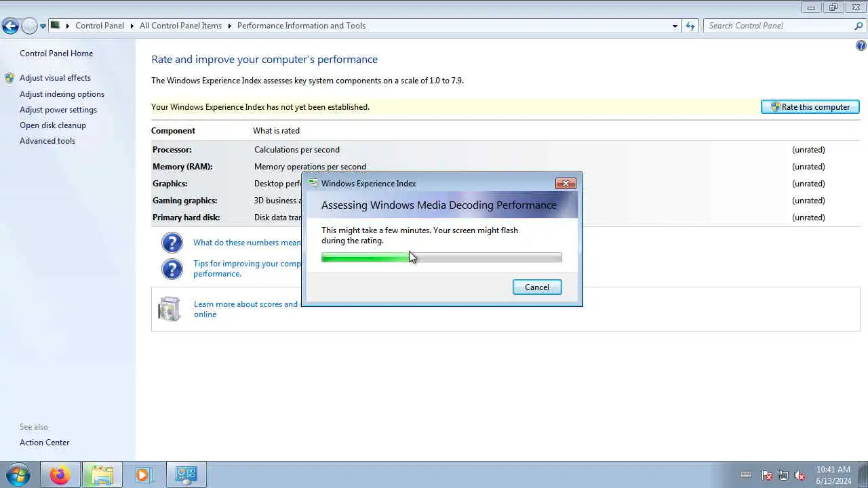Click the keyboard tray icon
This screenshot has width=868, height=488.
pyautogui.click(x=746, y=476)
